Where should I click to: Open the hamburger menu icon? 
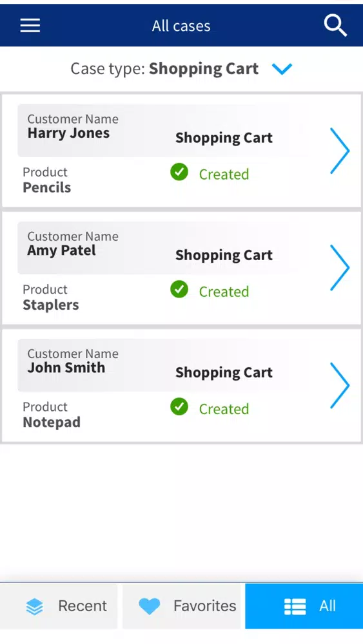pos(30,26)
